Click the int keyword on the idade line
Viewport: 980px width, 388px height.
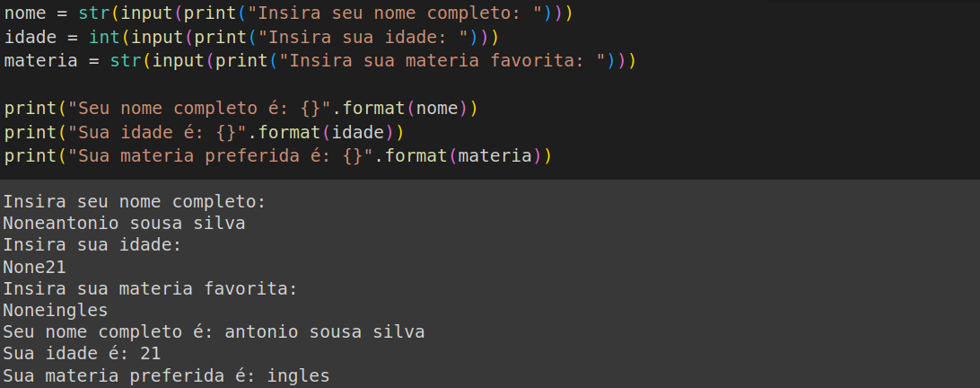[x=105, y=37]
